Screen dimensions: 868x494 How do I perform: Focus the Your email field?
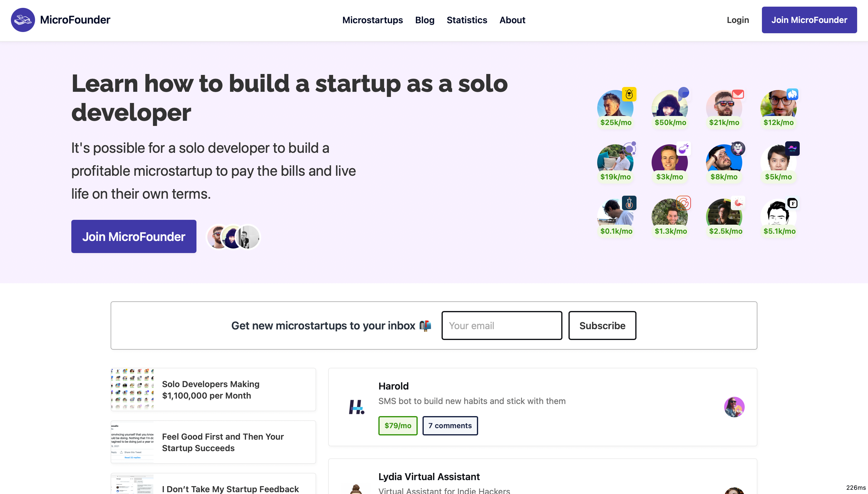(502, 326)
